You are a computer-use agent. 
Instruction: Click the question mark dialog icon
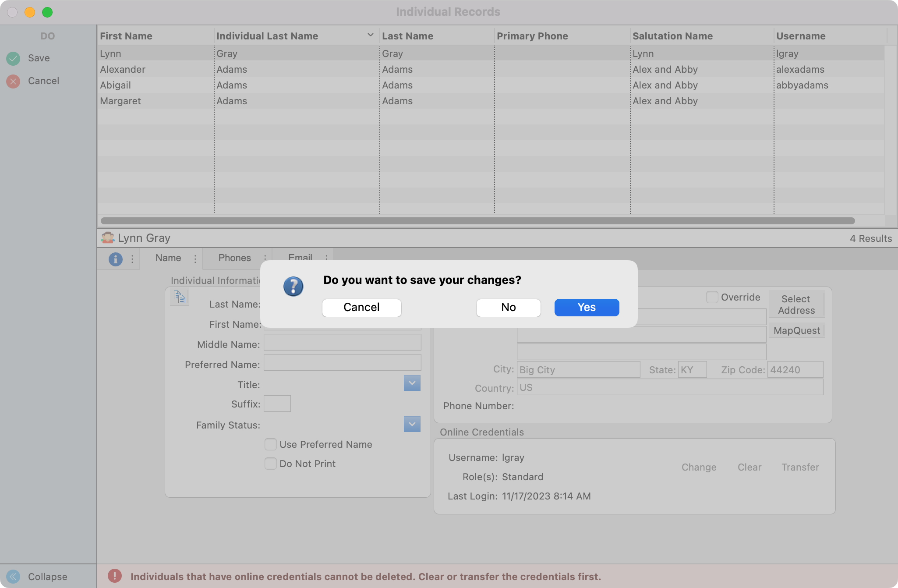tap(293, 287)
